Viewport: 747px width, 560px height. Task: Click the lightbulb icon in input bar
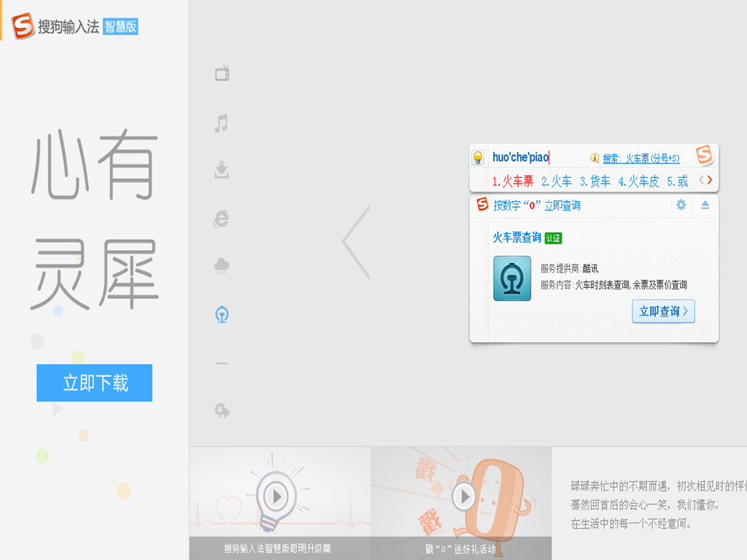coord(478,157)
